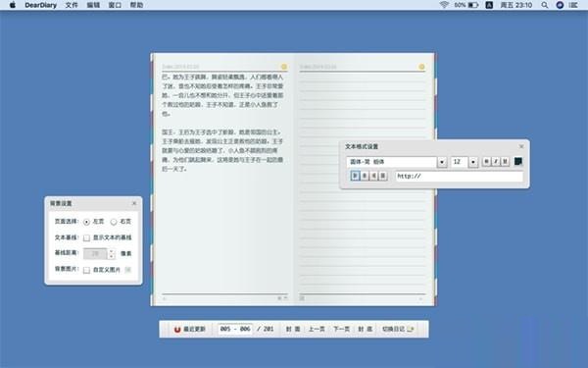
Task: Click the left page text area
Action: click(x=224, y=183)
